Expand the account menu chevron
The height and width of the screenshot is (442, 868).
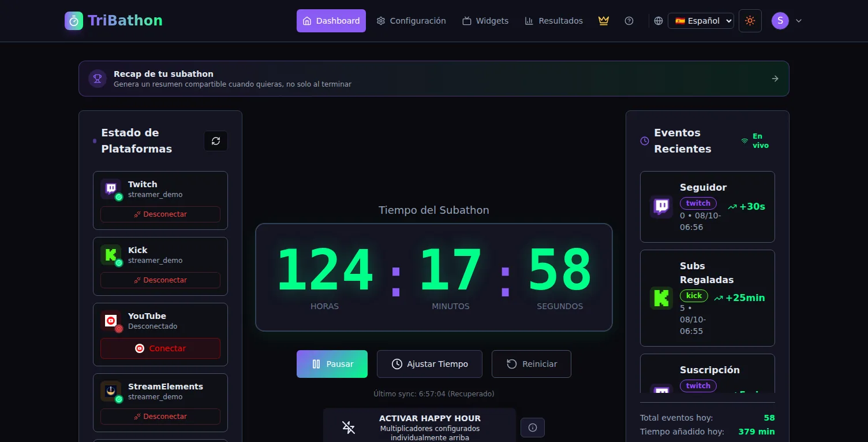click(799, 21)
